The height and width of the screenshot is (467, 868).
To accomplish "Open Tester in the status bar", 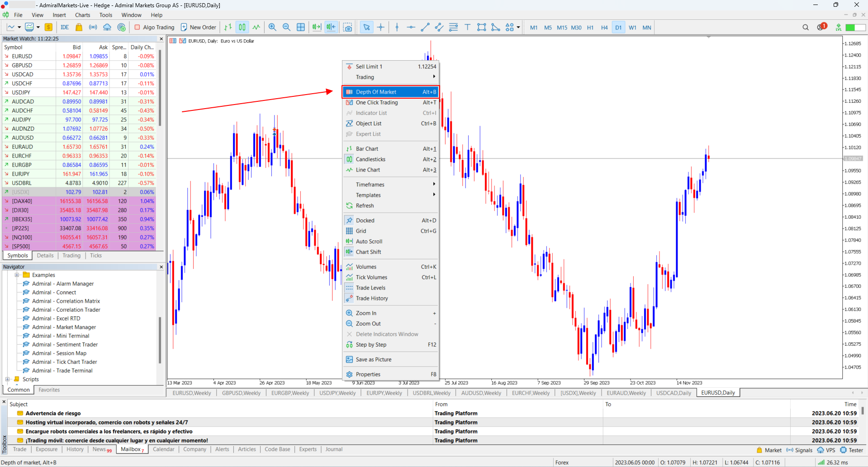I will coord(852,450).
